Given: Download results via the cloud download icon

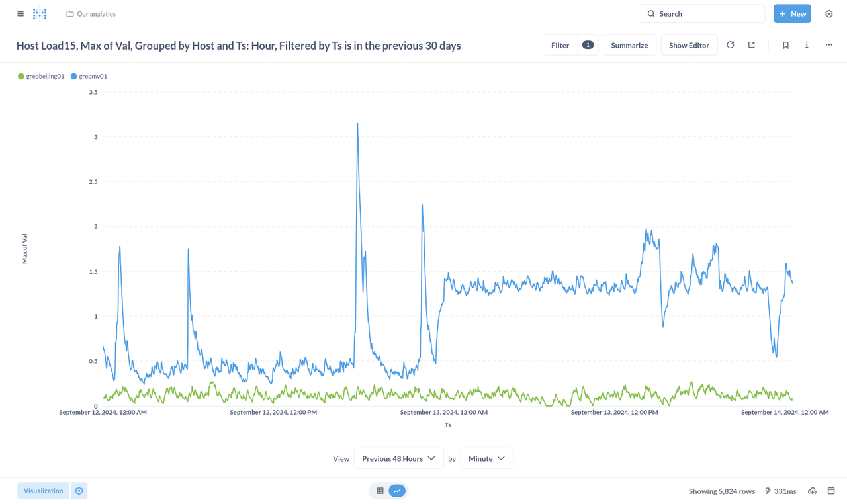Looking at the screenshot, I should click(x=812, y=491).
